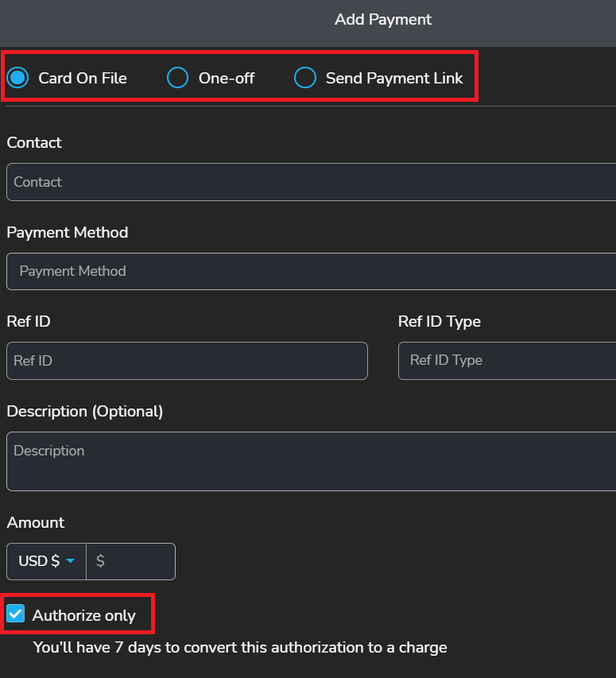The height and width of the screenshot is (678, 616).
Task: Click the Contact field label
Action: (34, 143)
